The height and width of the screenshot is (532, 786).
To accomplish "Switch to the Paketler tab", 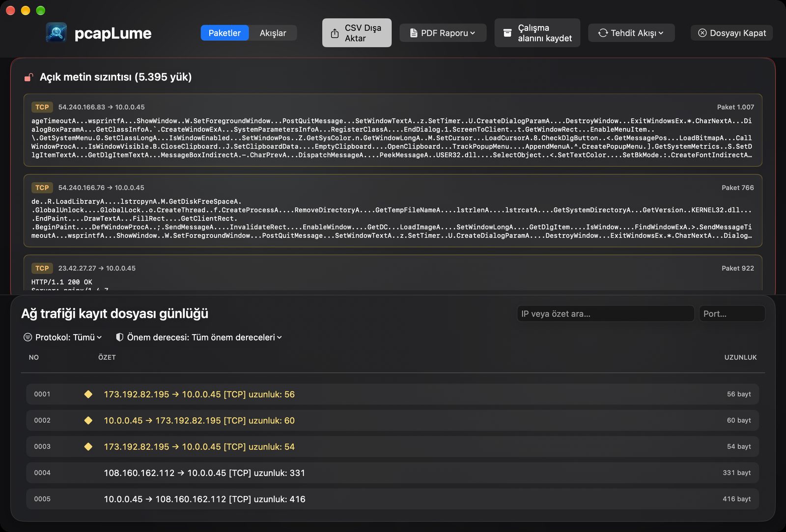I will click(x=225, y=33).
